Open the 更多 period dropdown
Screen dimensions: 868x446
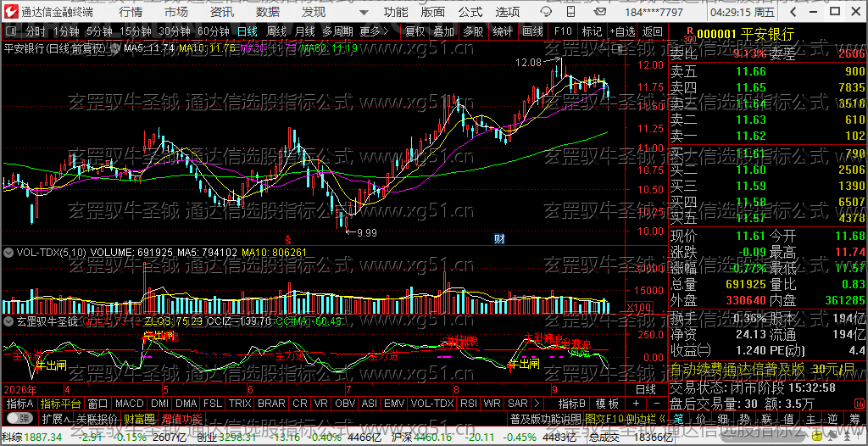[x=374, y=31]
